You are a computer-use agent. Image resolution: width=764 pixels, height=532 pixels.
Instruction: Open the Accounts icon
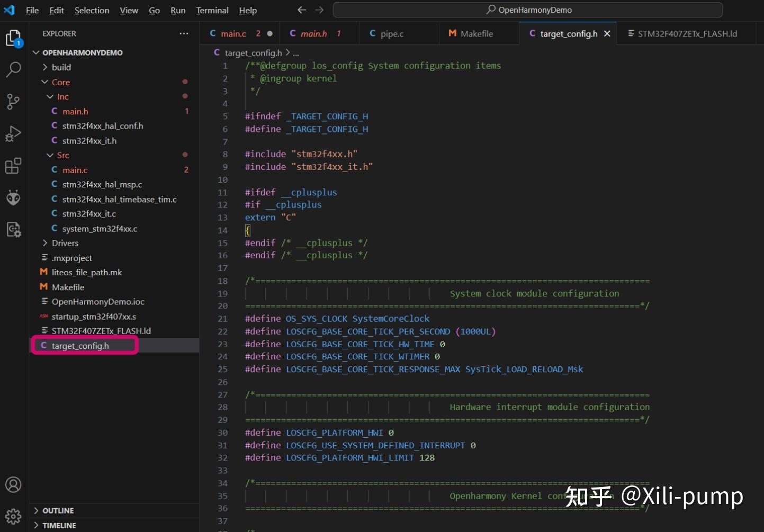pyautogui.click(x=13, y=484)
